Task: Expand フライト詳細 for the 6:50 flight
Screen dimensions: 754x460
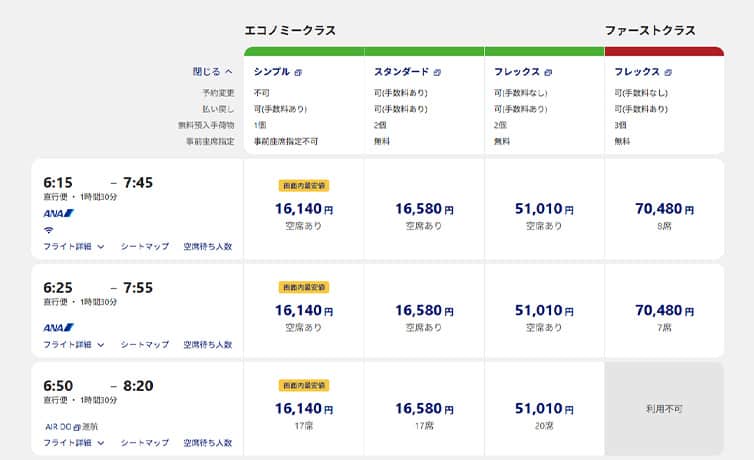Action: (x=74, y=442)
